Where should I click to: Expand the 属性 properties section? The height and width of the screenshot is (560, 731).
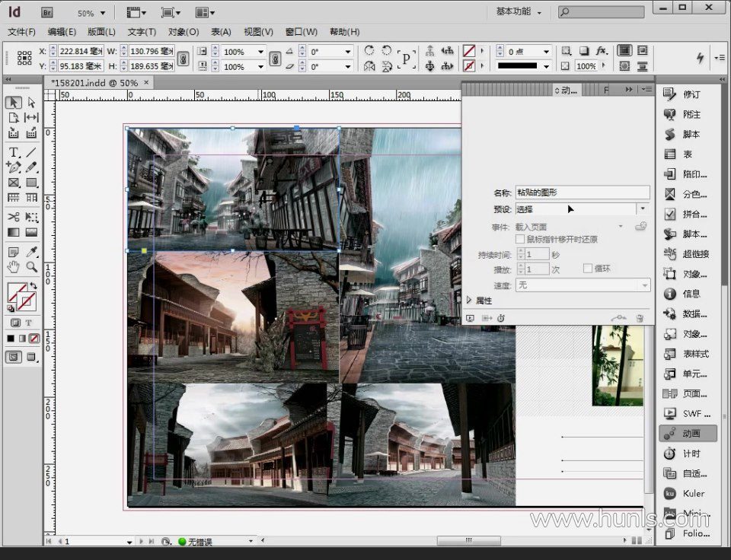[x=470, y=301]
